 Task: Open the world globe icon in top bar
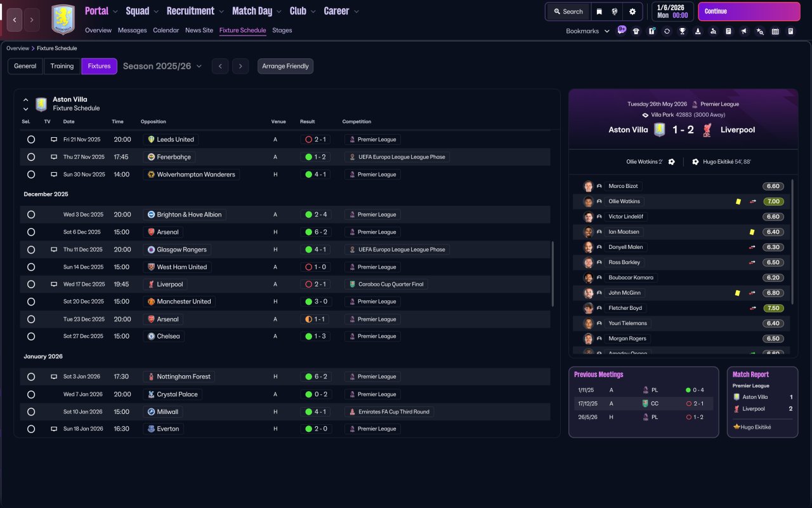pyautogui.click(x=615, y=11)
